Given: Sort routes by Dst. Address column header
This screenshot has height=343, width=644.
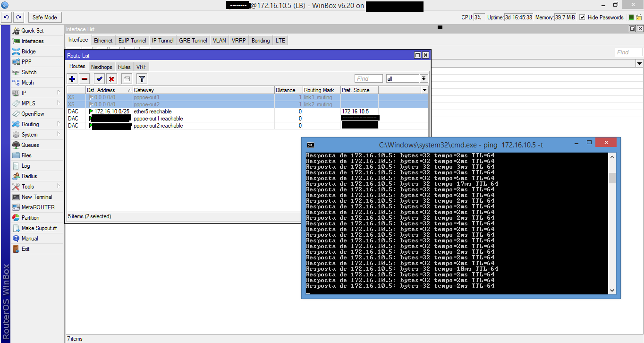Looking at the screenshot, I should tap(109, 90).
